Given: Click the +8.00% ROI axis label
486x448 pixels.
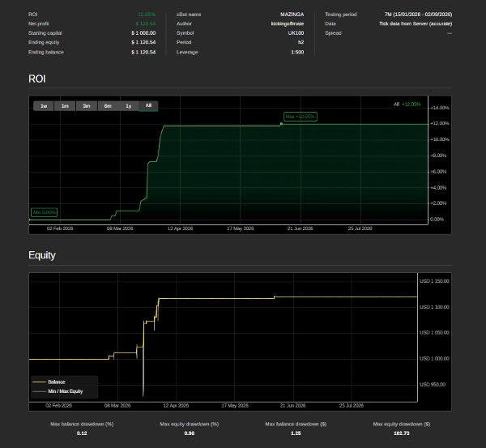Looking at the screenshot, I should pos(438,156).
